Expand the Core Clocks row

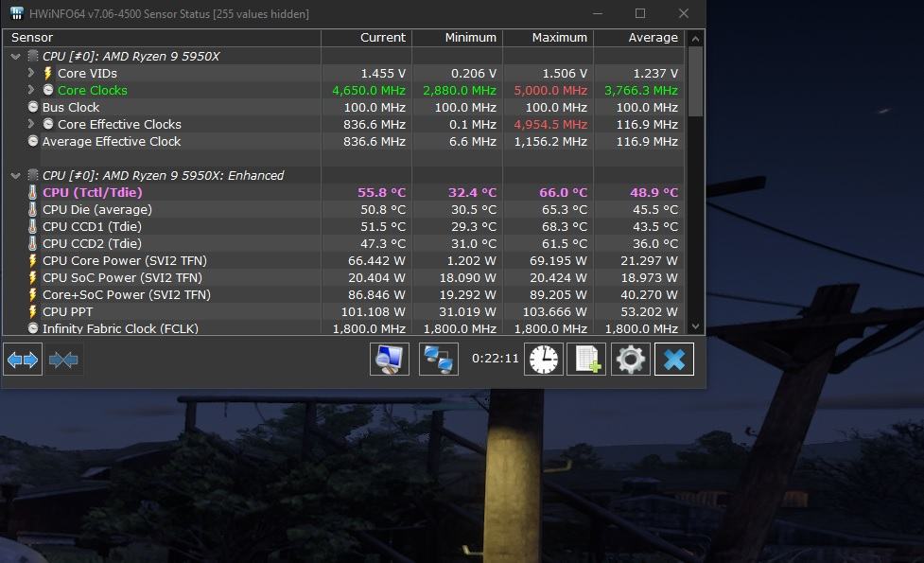[30, 90]
